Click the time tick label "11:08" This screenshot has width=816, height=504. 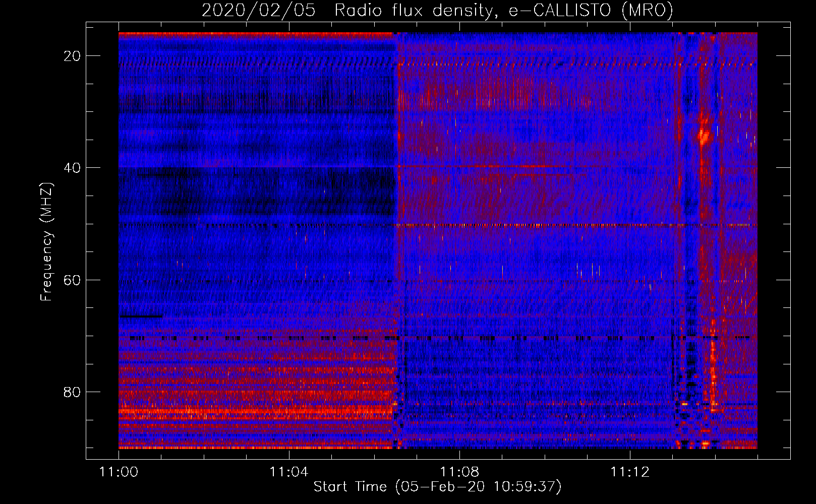click(459, 472)
